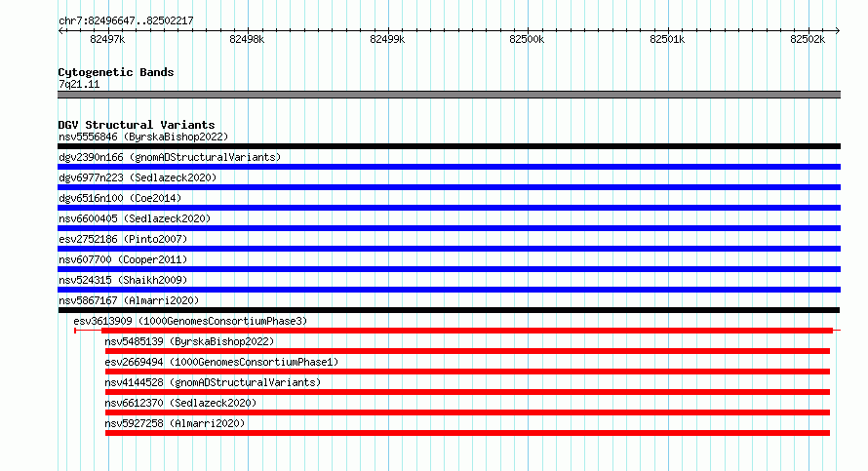868x471 pixels.
Task: Open dgv6516n100 (Coe2014) variant label
Action: (x=120, y=198)
